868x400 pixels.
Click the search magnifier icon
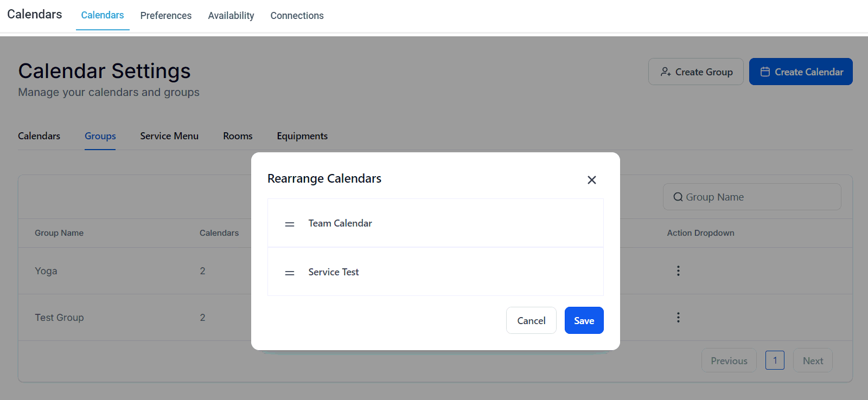point(678,197)
